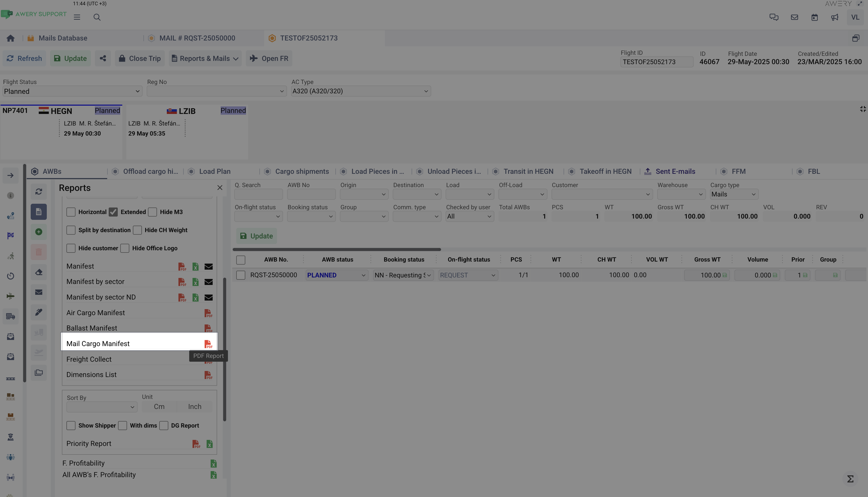Open Reports & Mails dropdown menu
868x497 pixels.
(x=205, y=58)
